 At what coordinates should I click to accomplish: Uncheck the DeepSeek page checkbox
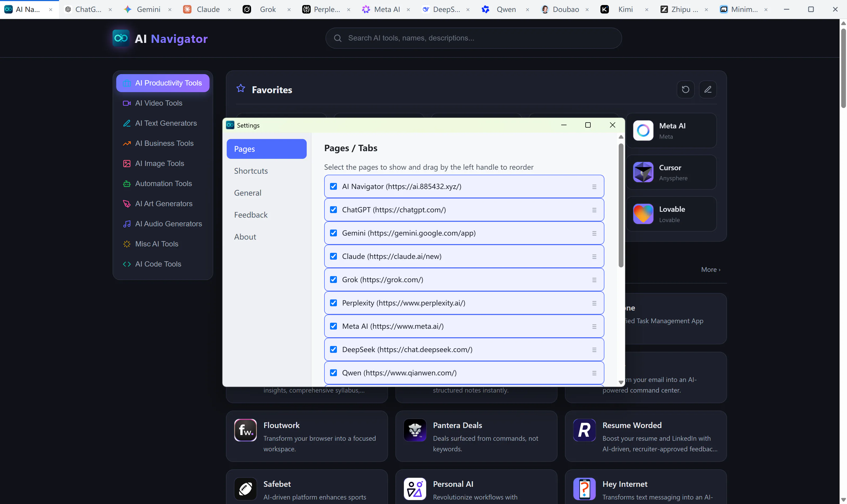point(334,349)
